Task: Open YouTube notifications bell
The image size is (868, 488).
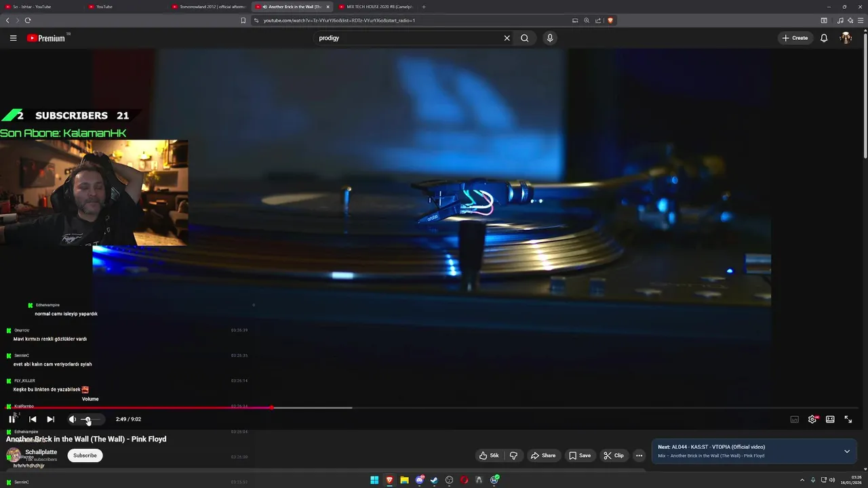Action: coord(824,38)
